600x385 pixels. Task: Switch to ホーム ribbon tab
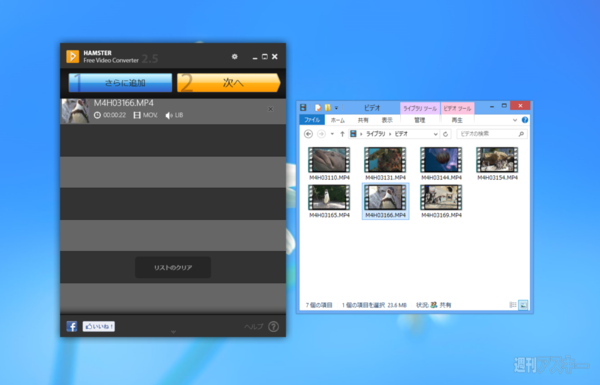click(338, 120)
